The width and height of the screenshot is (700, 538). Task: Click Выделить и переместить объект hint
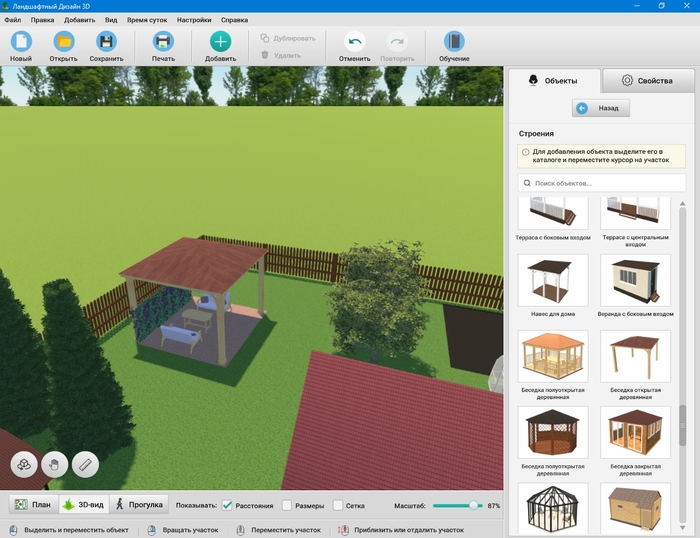[x=70, y=530]
